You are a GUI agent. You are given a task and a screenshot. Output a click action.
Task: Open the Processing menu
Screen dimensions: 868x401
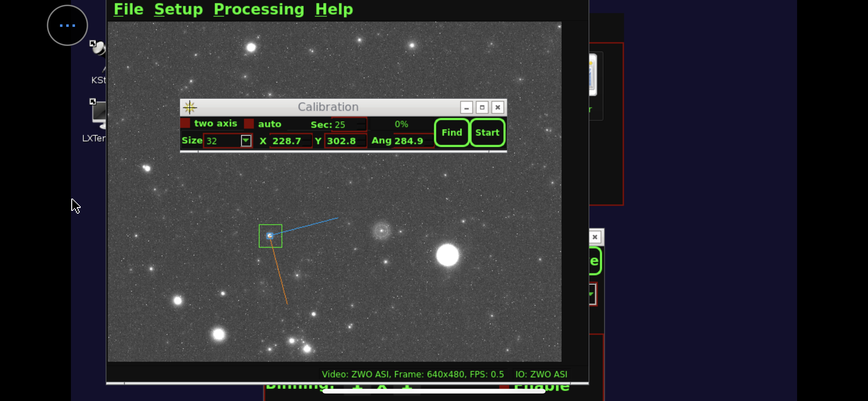click(259, 9)
